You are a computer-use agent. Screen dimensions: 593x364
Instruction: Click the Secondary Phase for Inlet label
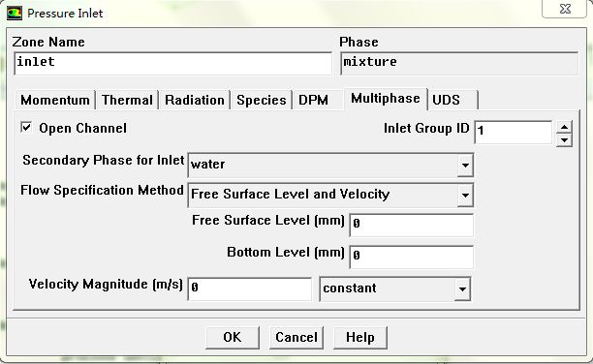(x=104, y=161)
